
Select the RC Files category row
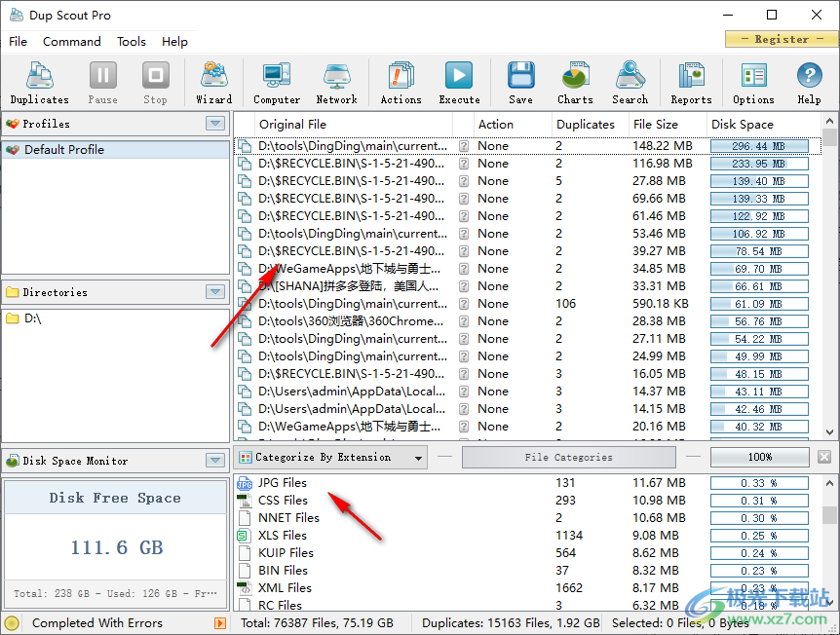pos(527,605)
